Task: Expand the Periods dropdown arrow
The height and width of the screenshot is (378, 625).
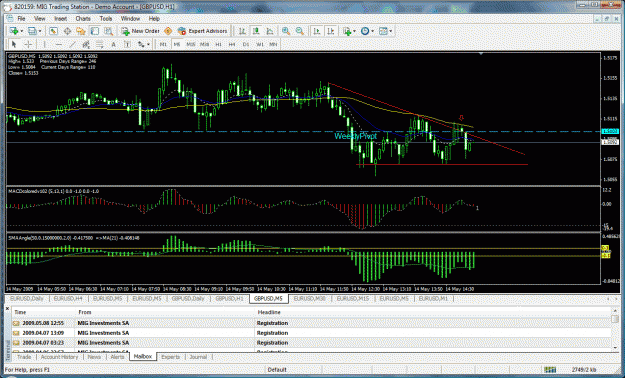Action: (372, 31)
